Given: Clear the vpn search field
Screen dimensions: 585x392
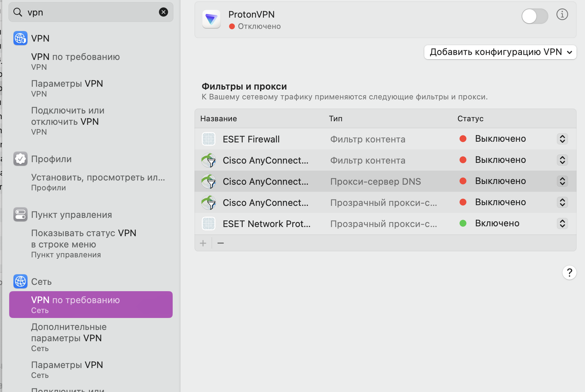Looking at the screenshot, I should pyautogui.click(x=164, y=12).
